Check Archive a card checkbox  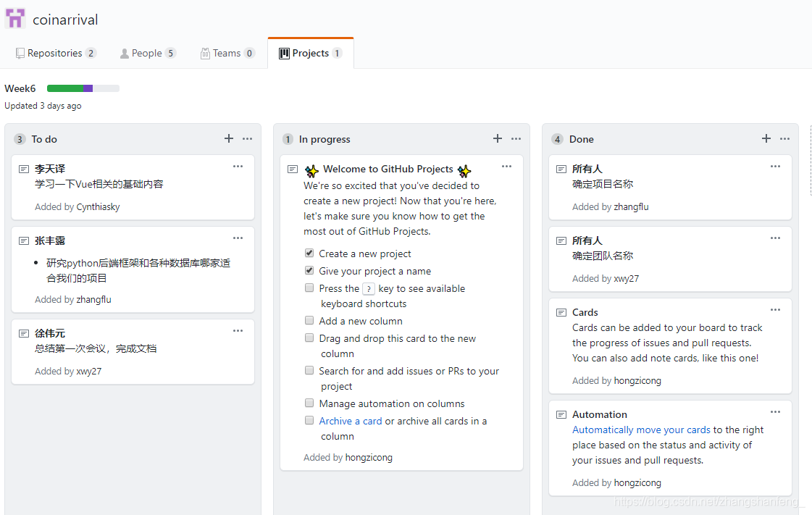(x=309, y=420)
